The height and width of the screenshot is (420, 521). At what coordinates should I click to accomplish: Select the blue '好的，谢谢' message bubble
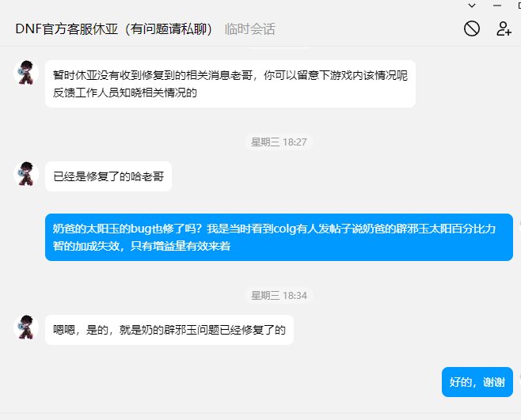(x=477, y=382)
